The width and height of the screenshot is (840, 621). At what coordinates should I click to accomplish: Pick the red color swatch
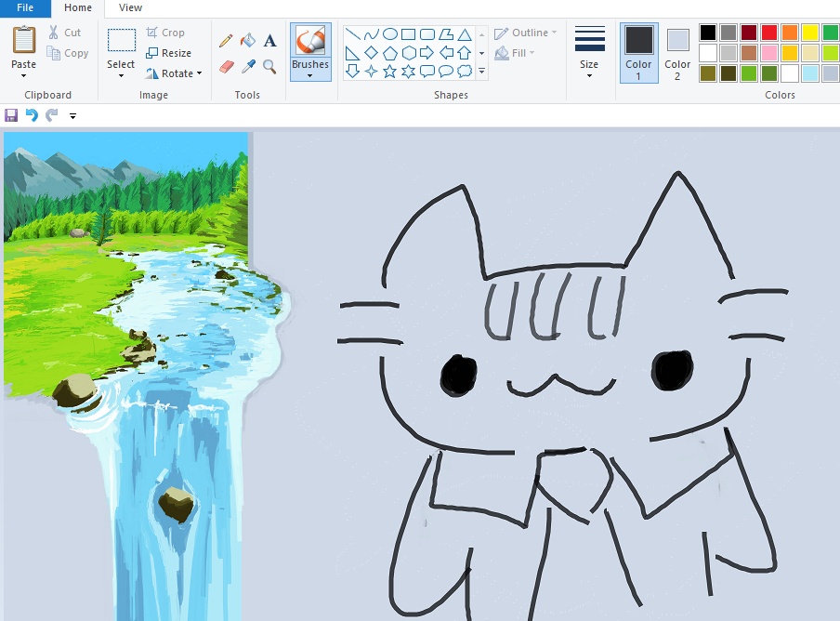tap(768, 33)
